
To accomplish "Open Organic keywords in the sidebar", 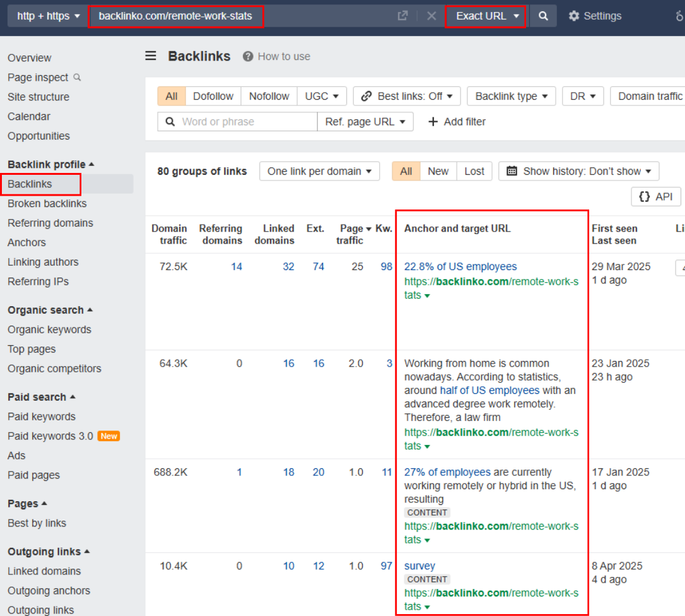I will coord(49,329).
